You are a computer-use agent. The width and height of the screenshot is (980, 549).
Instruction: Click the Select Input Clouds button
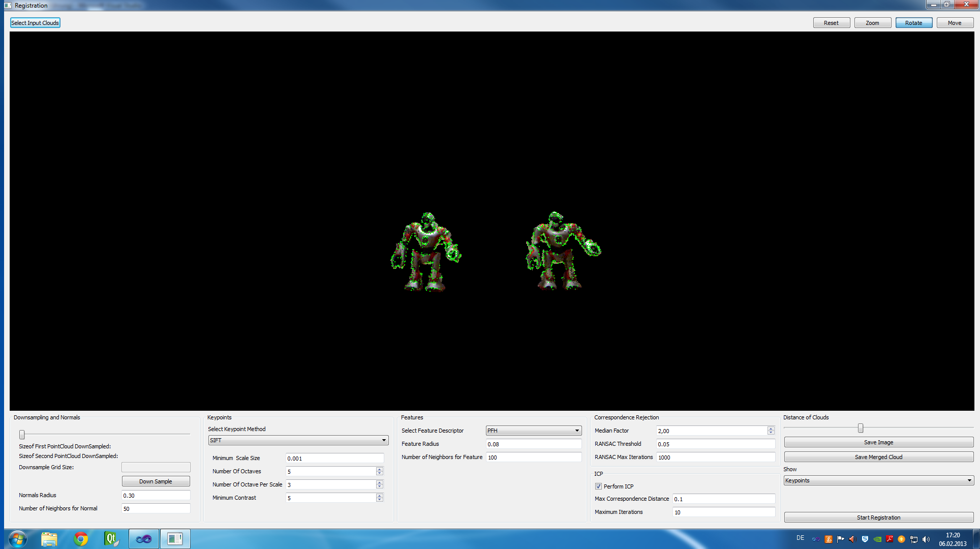point(35,23)
